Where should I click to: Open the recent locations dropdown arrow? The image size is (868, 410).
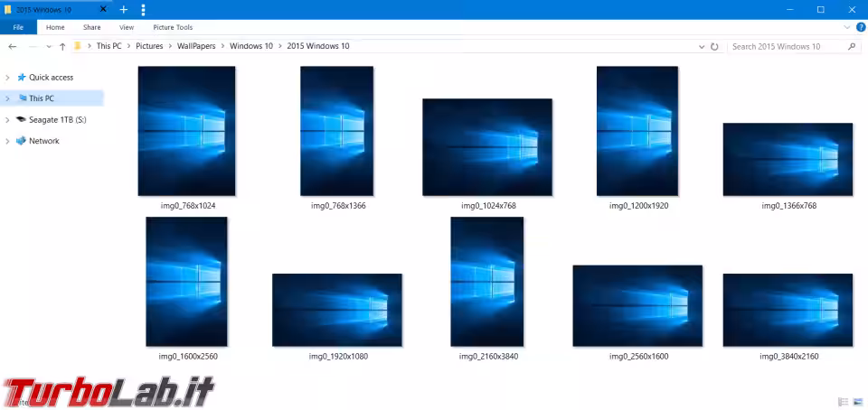[x=49, y=47]
